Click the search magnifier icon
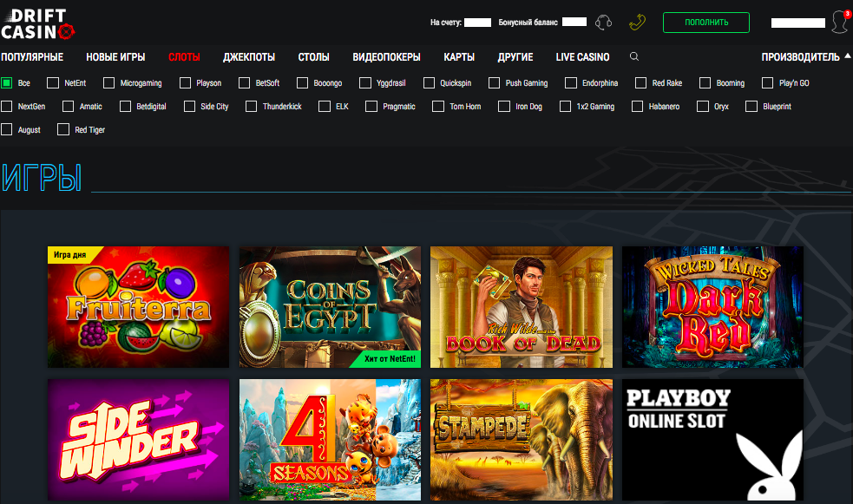Screen dimensions: 853x504 634,57
